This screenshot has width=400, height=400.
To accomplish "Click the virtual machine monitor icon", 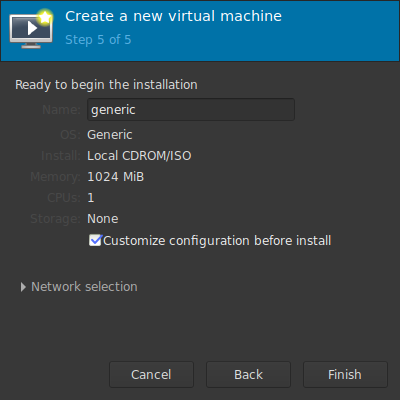I will pos(31,30).
